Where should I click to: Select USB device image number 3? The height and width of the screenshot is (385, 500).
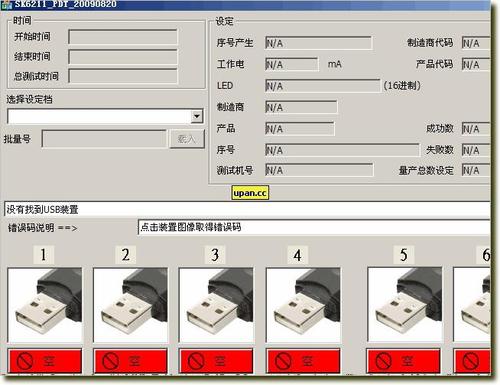(216, 305)
